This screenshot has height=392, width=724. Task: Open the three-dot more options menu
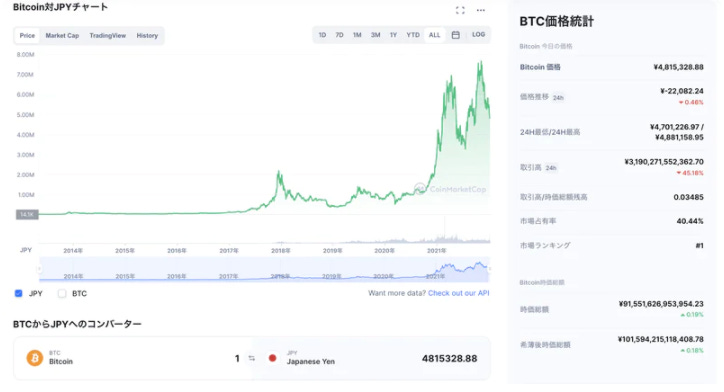[481, 10]
